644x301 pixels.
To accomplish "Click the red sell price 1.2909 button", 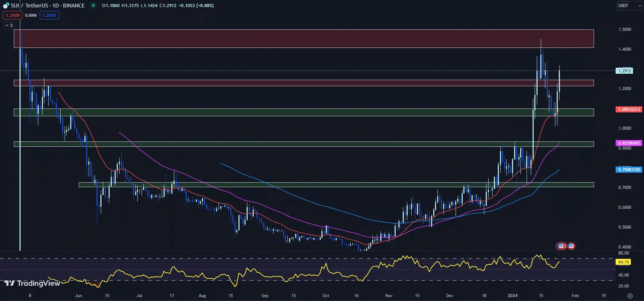I will point(12,15).
